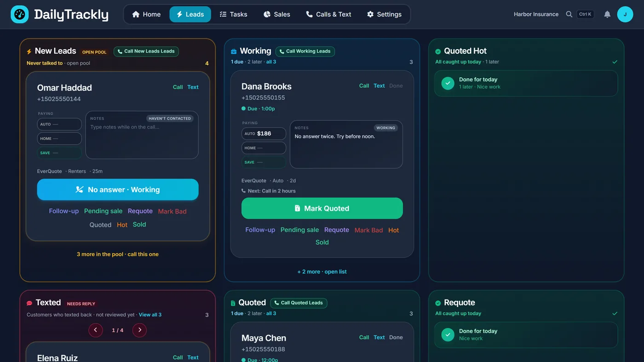Image resolution: width=644 pixels, height=362 pixels.
Task: Click the document icon beside Quoted heading
Action: [233, 303]
